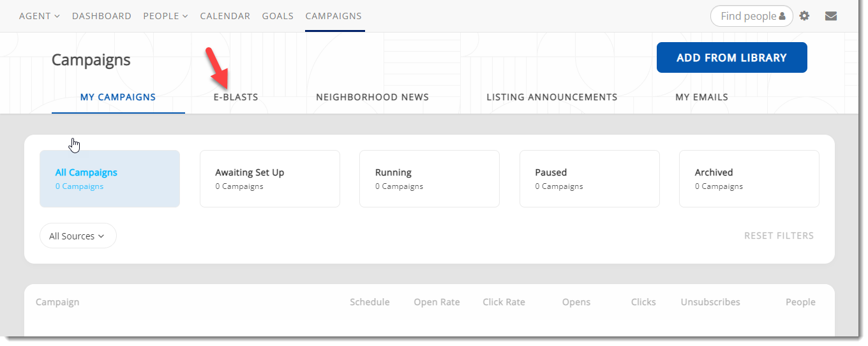Open the mail envelope icon
Image resolution: width=868 pixels, height=346 pixels.
pos(830,16)
